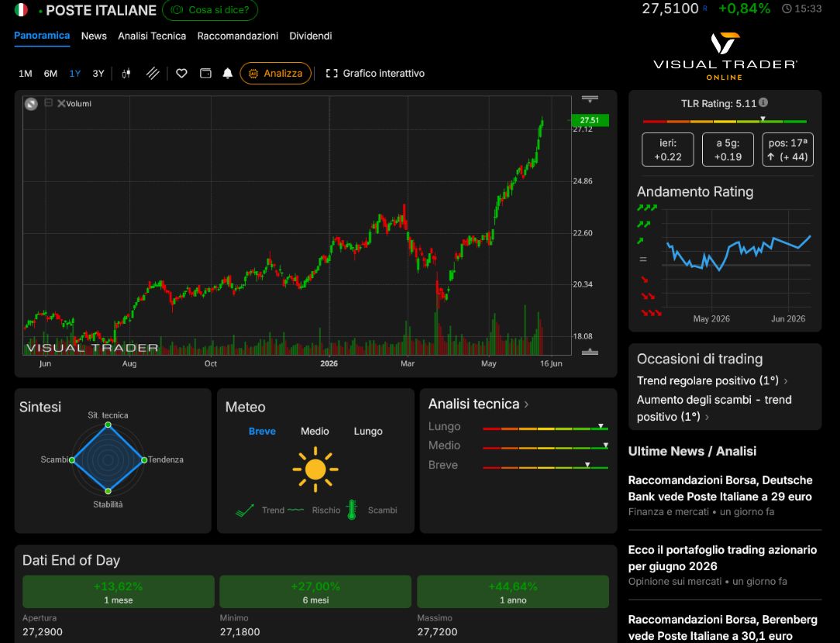Click the a 5g: +0.19 rating box

(728, 150)
